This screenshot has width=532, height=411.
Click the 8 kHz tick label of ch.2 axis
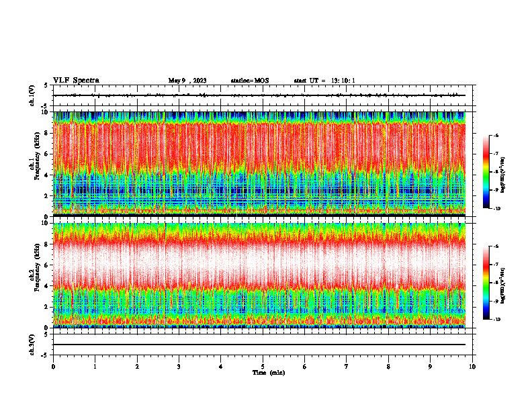pyautogui.click(x=47, y=244)
